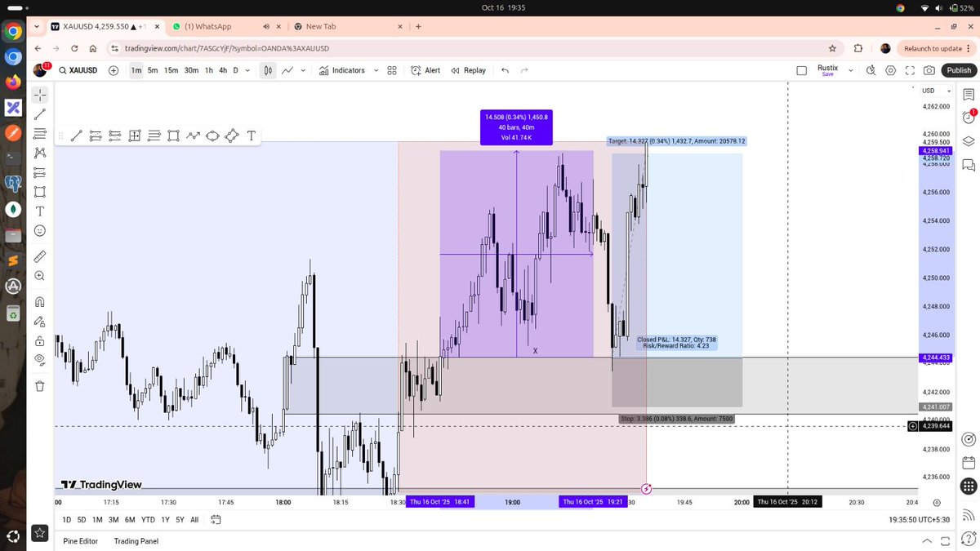Undo the last chart action
The height and width of the screenshot is (551, 980).
pyautogui.click(x=505, y=70)
